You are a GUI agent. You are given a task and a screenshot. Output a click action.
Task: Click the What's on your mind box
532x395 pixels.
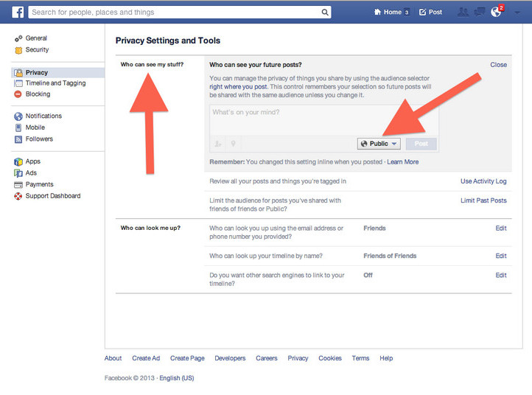tap(324, 120)
